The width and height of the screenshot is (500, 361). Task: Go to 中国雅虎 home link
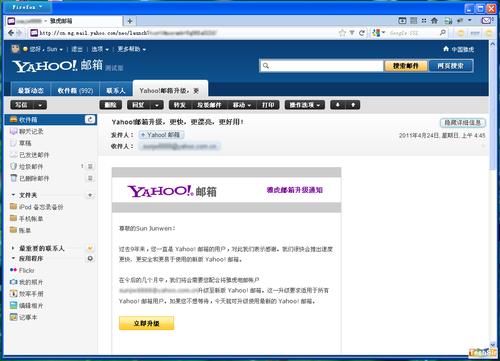(459, 49)
